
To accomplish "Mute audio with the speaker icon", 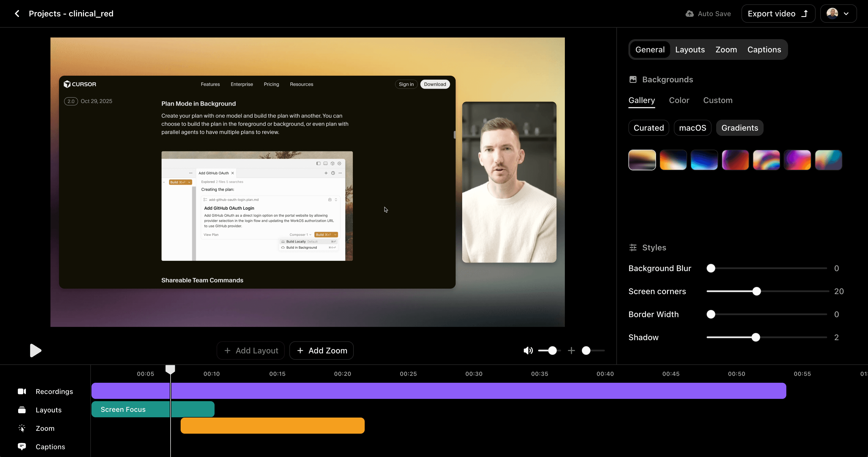I will 528,351.
